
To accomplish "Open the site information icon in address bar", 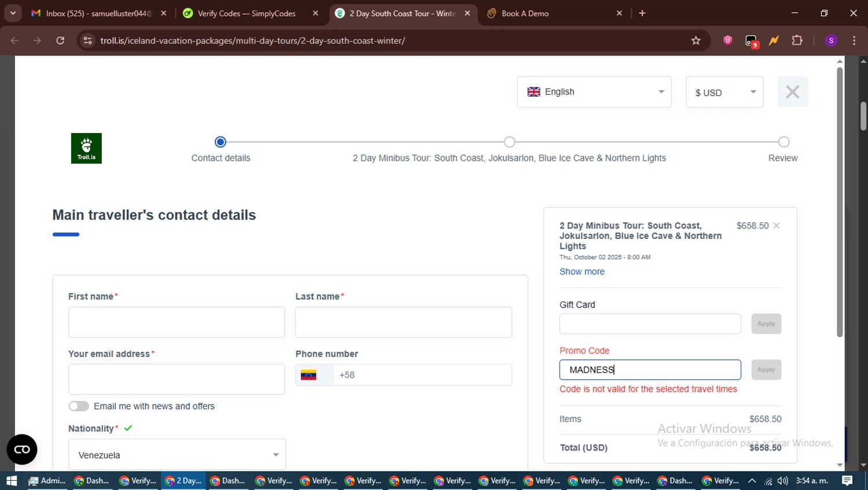I will pyautogui.click(x=87, y=40).
